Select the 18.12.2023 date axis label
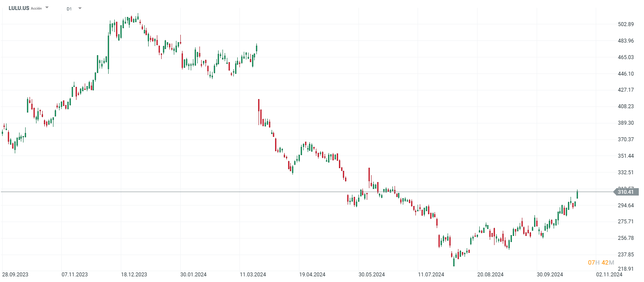644x282 pixels. click(x=134, y=275)
